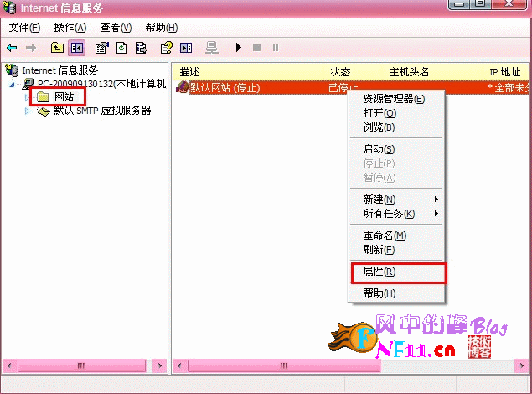Sort by the IP 地址 column header

click(x=507, y=71)
